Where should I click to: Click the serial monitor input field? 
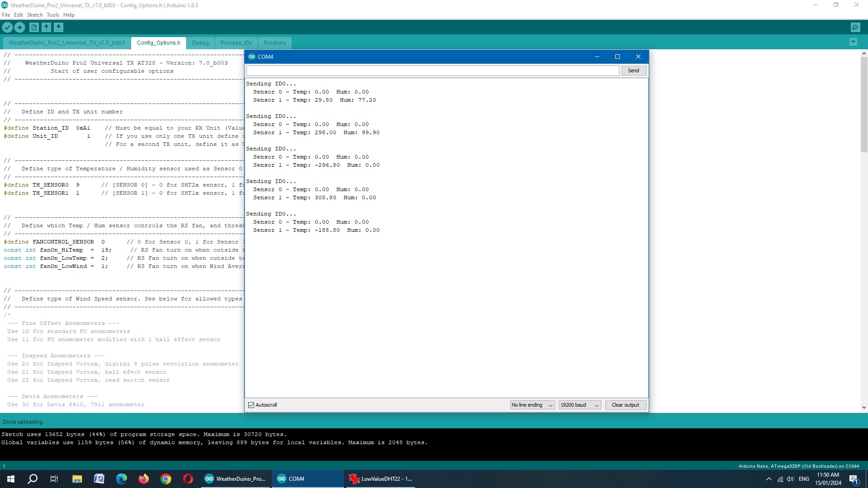432,71
